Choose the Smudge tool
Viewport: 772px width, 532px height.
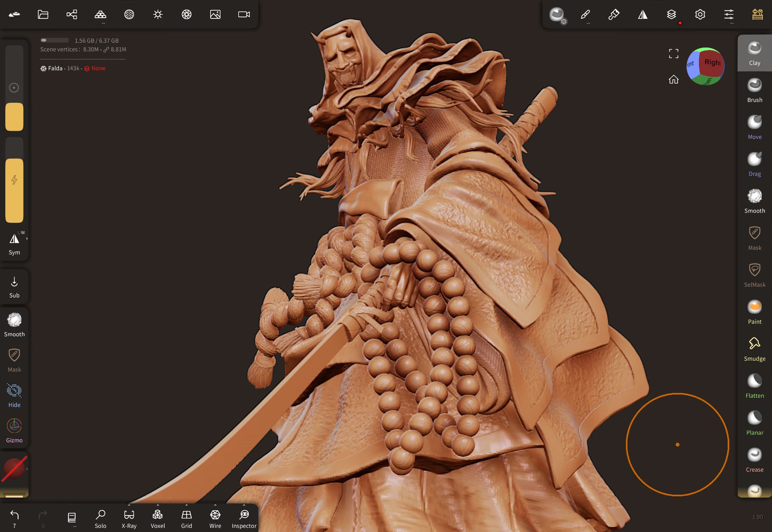pos(754,349)
